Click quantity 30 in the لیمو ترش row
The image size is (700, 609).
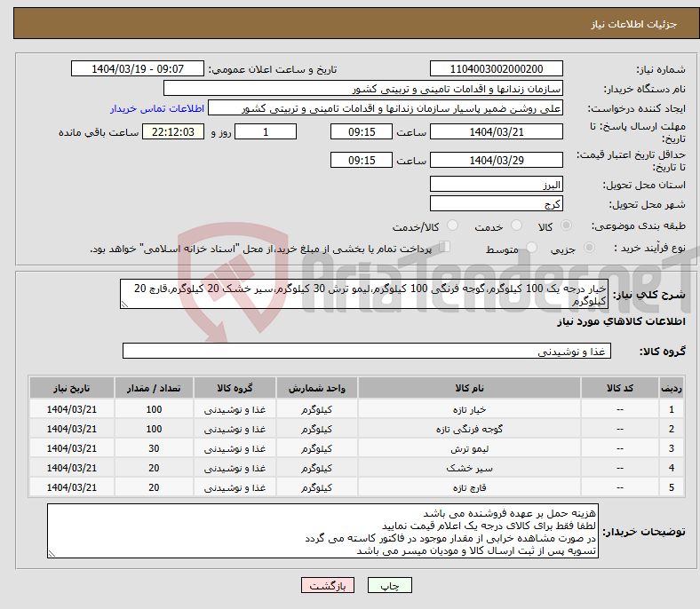coord(154,449)
